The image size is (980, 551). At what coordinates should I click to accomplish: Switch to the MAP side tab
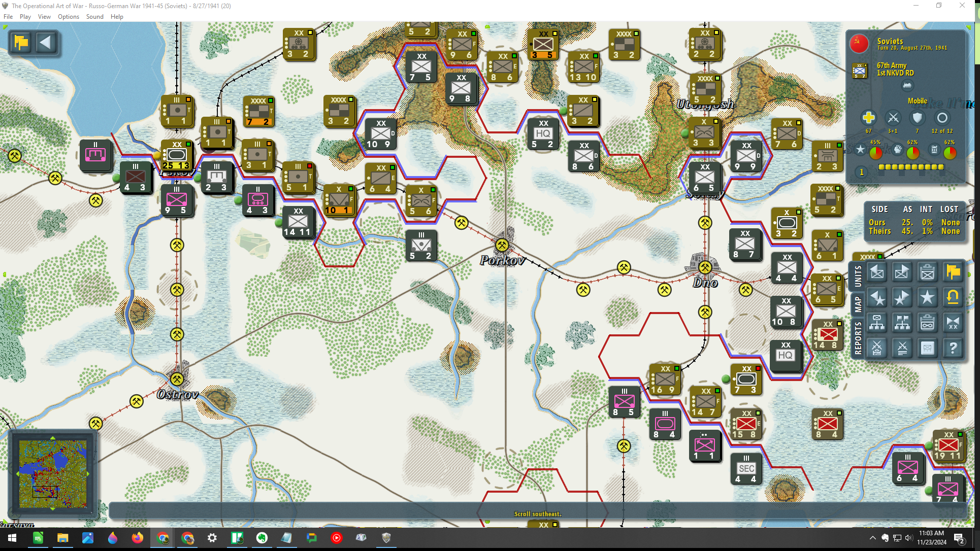[x=858, y=304]
